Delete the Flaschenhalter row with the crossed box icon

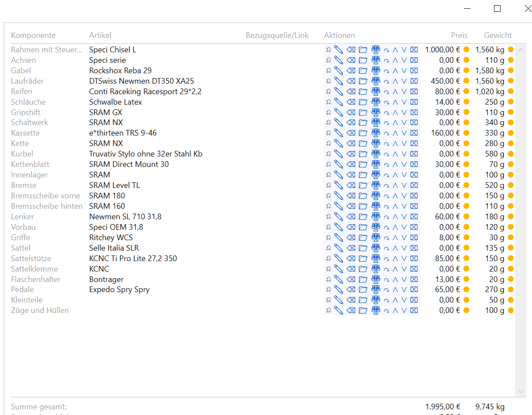tap(414, 279)
